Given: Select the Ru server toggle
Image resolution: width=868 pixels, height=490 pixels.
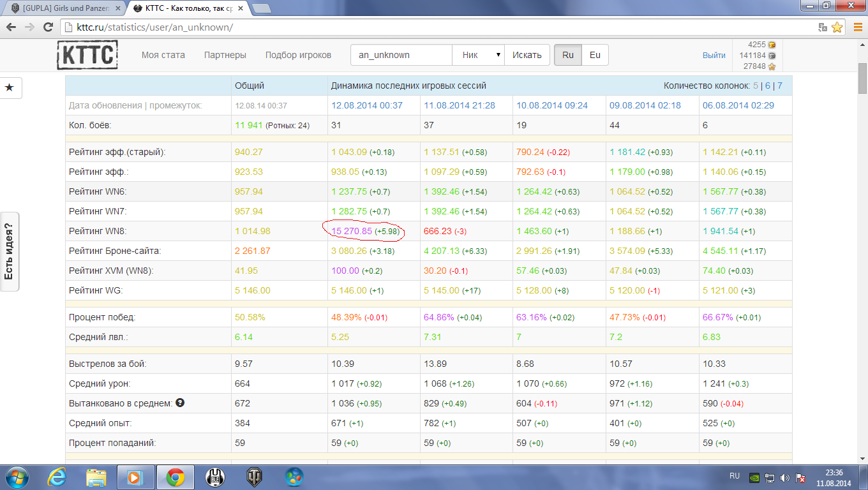Looking at the screenshot, I should tap(567, 55).
